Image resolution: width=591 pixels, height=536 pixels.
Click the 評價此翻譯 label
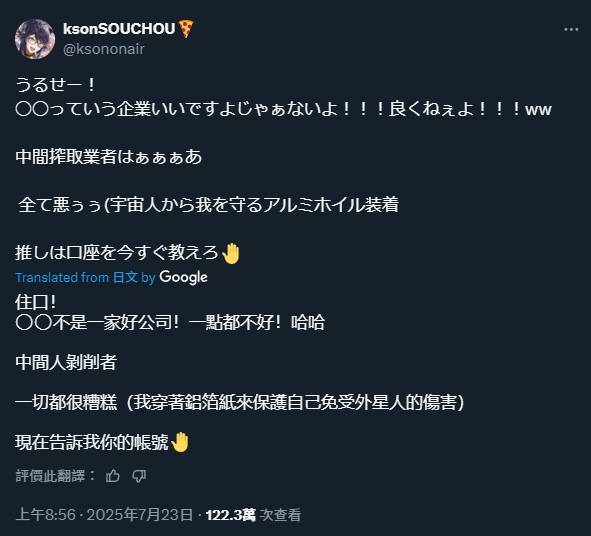tap(50, 476)
